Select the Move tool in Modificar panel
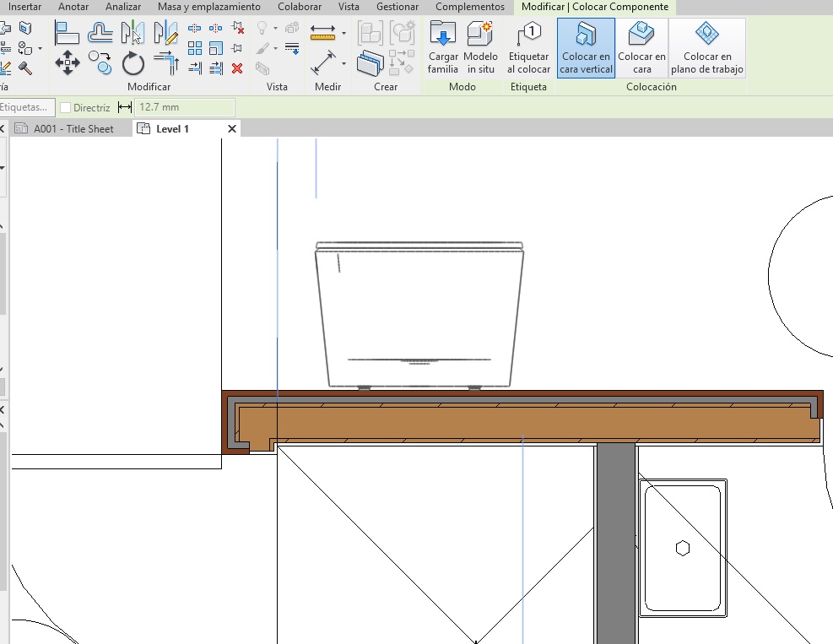The height and width of the screenshot is (644, 833). point(68,62)
